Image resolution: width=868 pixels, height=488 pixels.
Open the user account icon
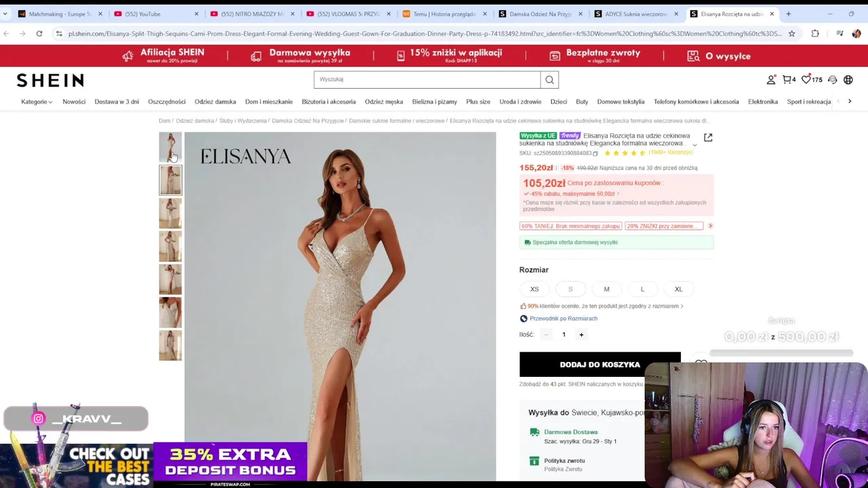point(771,80)
